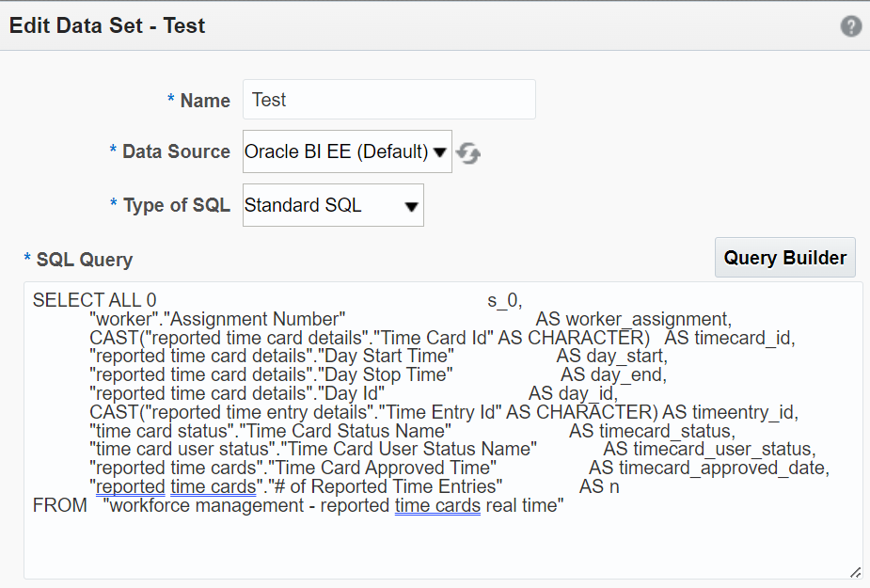Click underlined time cards in FROM clause
Viewport: 870px width, 588px height.
click(437, 505)
